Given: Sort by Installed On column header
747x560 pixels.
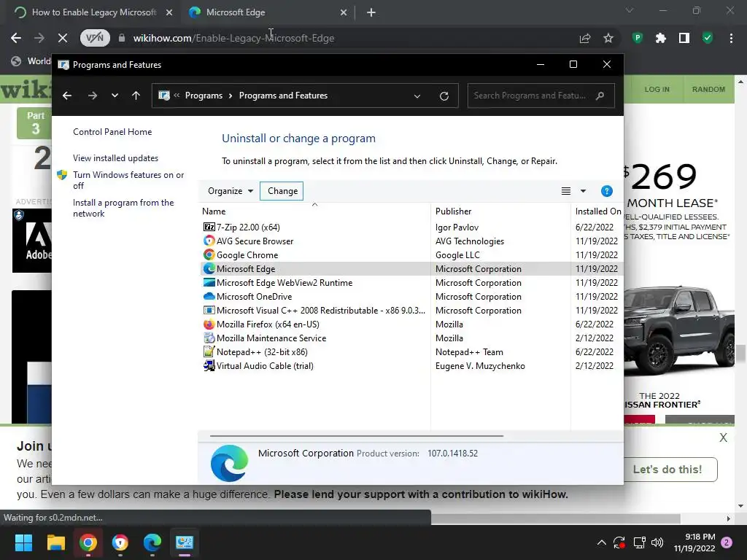Looking at the screenshot, I should point(597,211).
